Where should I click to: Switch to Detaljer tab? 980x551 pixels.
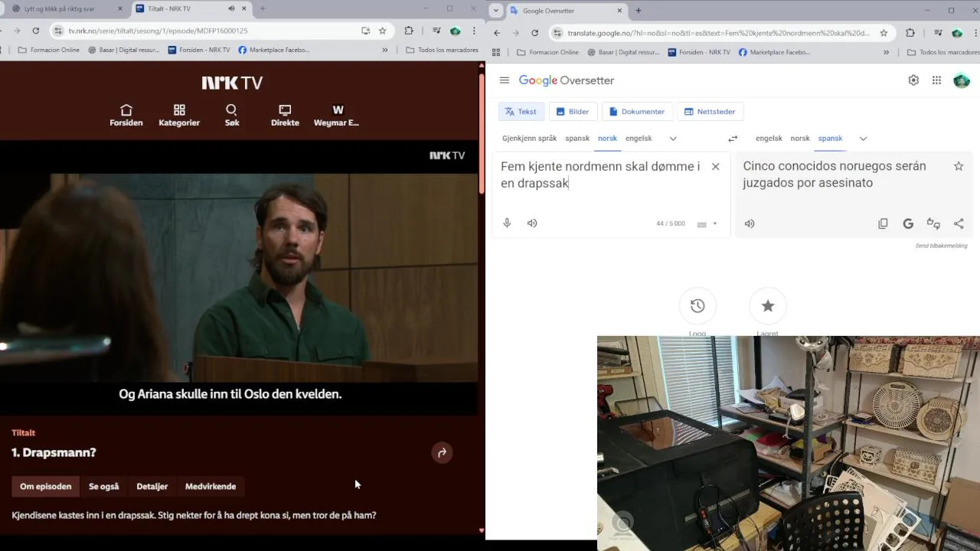(152, 486)
